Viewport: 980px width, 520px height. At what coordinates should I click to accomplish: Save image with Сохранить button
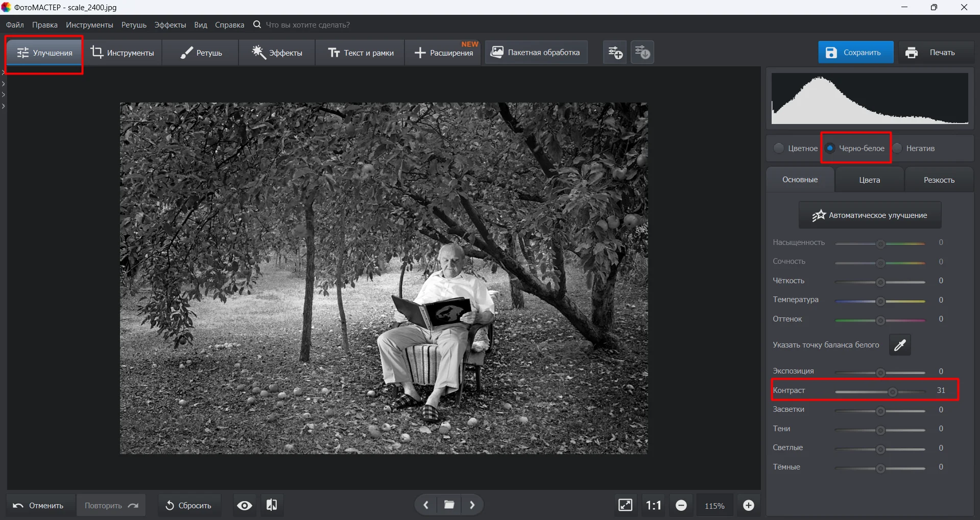856,53
